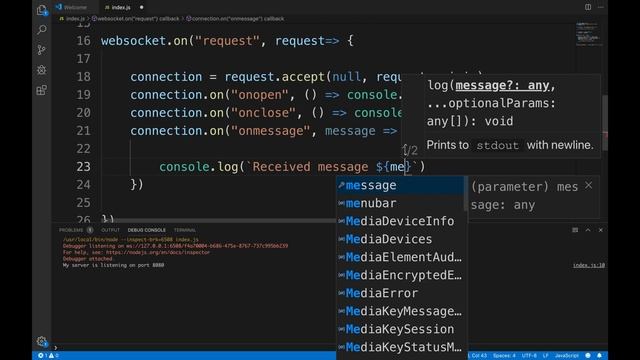
Task: Choose the MediaError suggestion
Action: 400,293
